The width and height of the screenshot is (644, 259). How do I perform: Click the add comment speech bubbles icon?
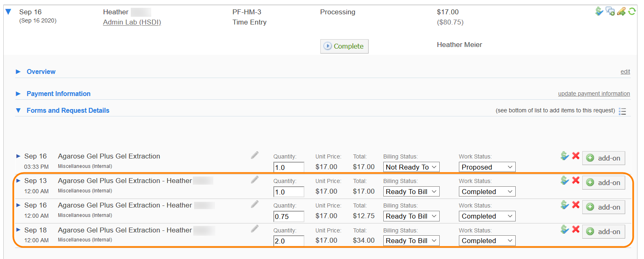(x=610, y=11)
